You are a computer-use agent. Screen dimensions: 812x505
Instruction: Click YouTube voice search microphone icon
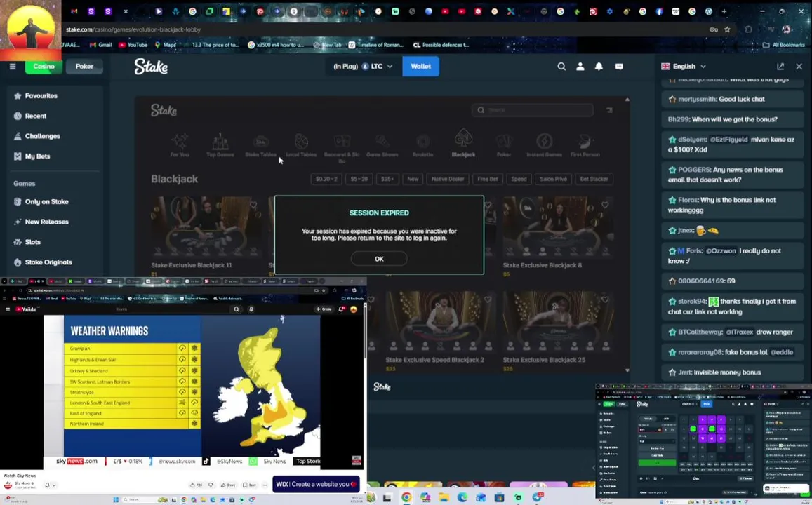(251, 309)
